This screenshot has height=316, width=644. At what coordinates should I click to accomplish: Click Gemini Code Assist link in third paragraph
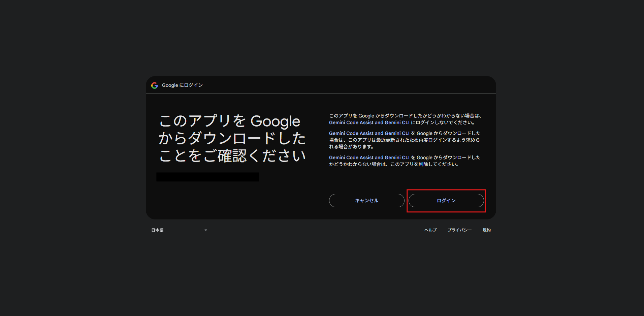click(x=369, y=158)
